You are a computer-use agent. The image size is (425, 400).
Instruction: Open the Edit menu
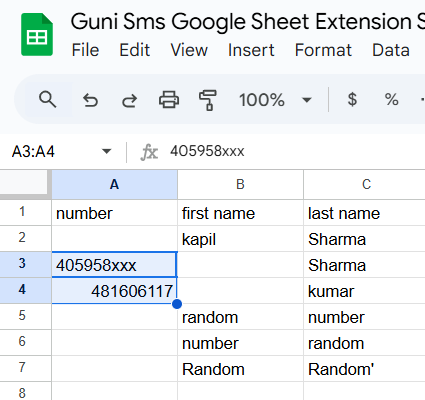[135, 50]
